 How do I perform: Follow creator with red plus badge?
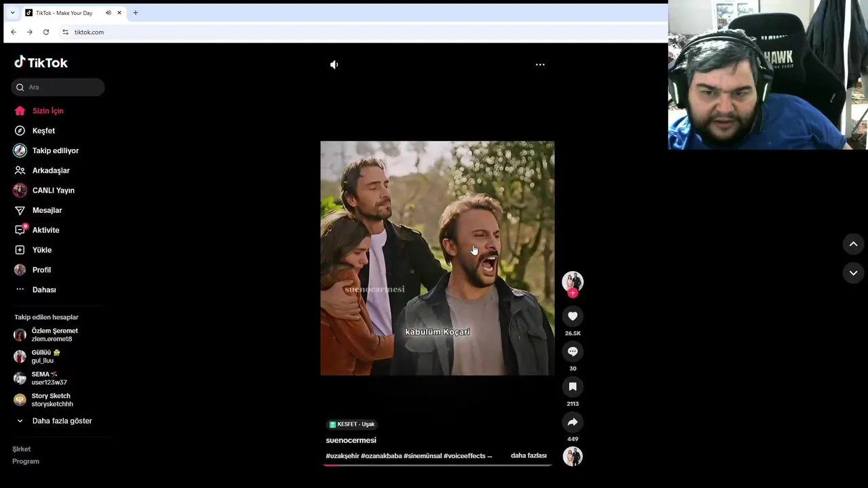point(572,293)
